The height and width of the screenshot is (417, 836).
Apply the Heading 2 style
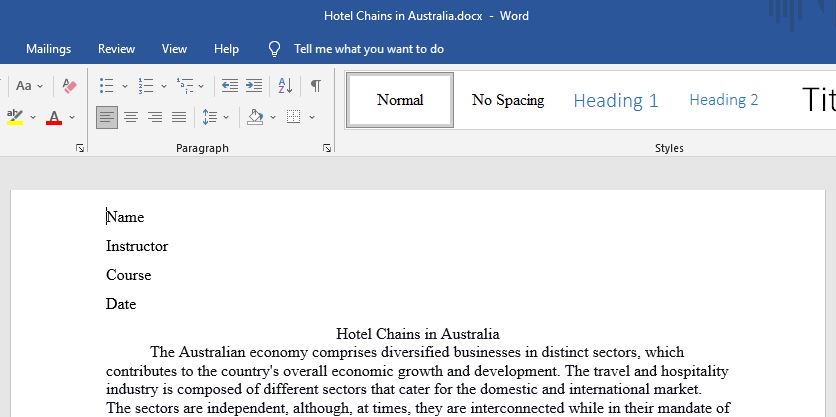724,100
